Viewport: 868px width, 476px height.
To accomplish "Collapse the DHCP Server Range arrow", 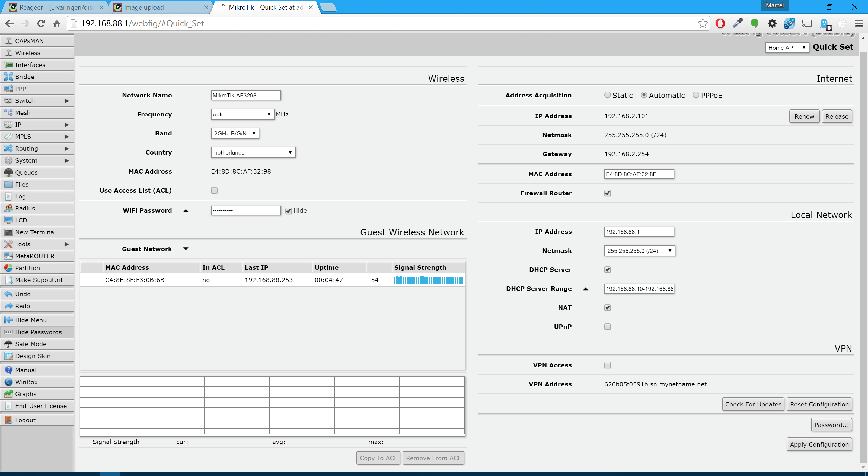I will click(x=586, y=289).
